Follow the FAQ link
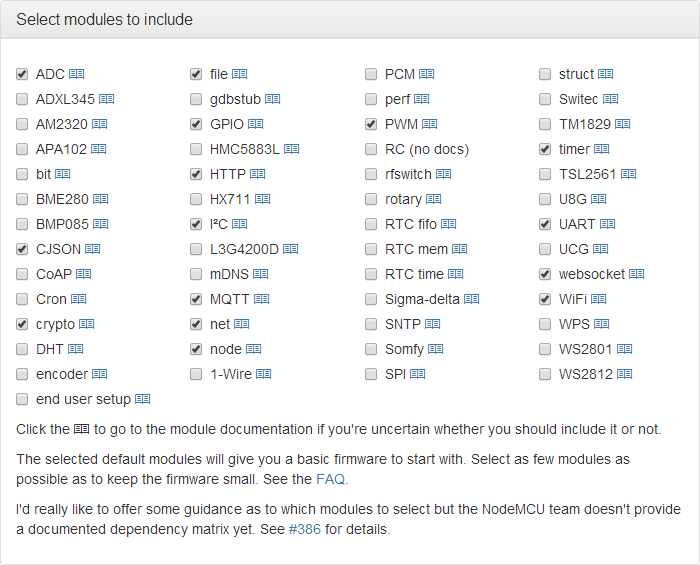This screenshot has height=565, width=700. 330,479
